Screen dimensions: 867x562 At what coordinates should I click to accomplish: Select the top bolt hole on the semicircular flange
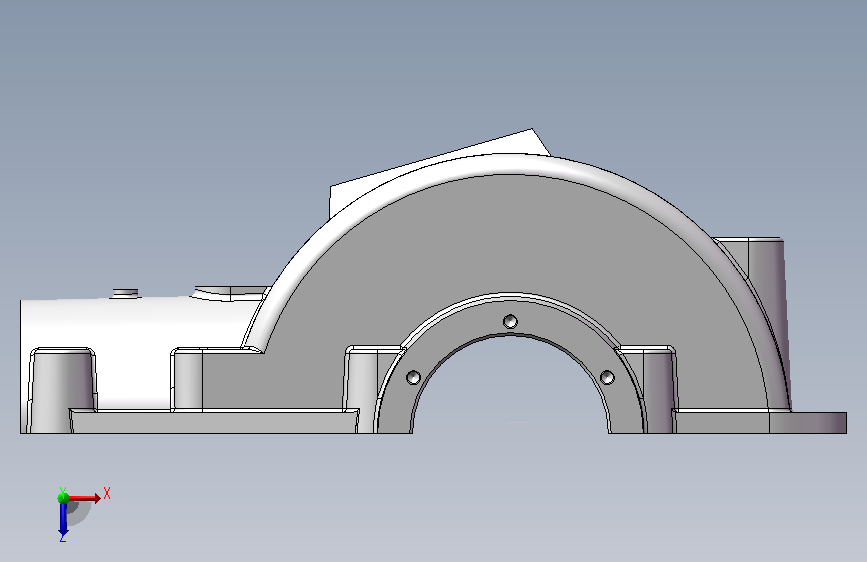510,321
